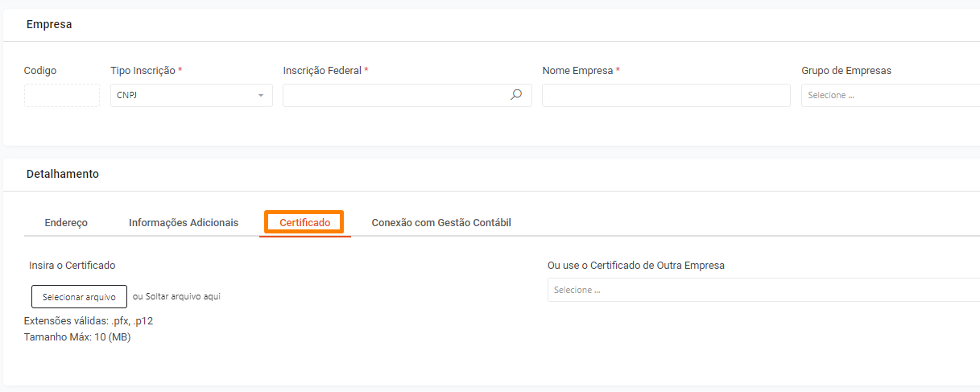
Task: Open the Tipo Inscrição CNPJ dropdown
Action: point(192,95)
